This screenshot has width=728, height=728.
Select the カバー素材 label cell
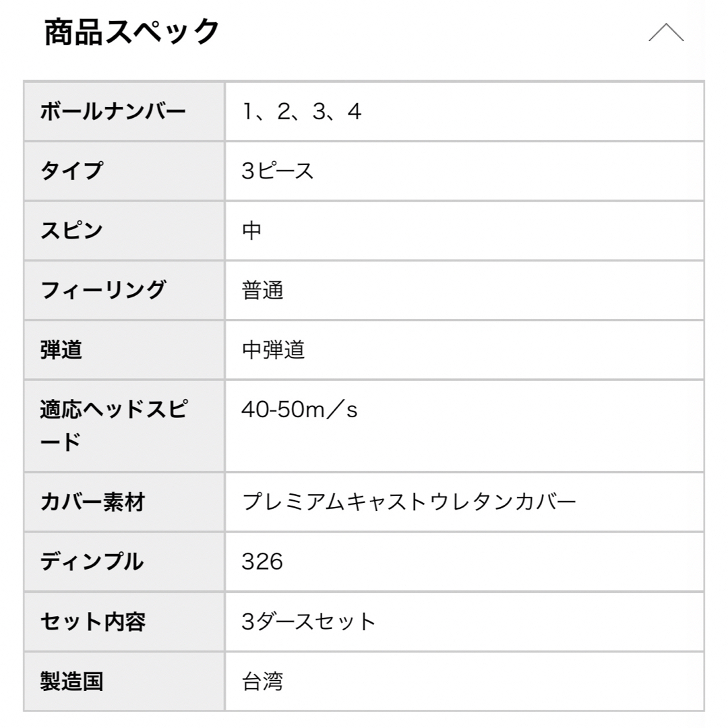click(x=125, y=502)
